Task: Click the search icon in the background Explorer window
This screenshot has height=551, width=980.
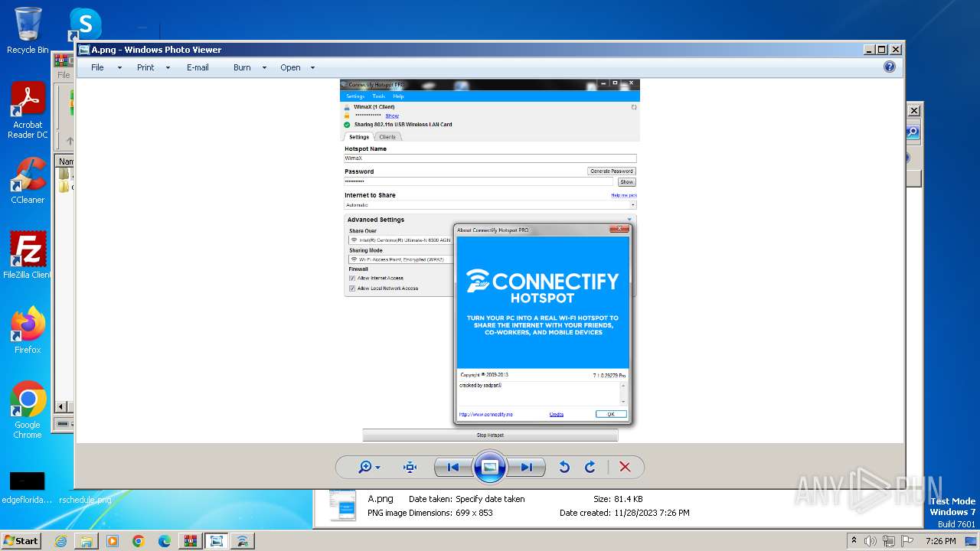Action: tap(913, 132)
